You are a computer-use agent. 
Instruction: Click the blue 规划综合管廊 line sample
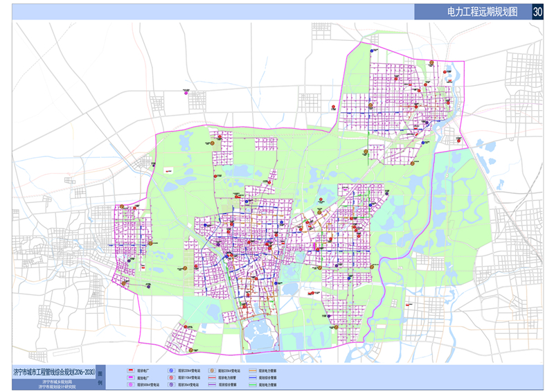253,377
